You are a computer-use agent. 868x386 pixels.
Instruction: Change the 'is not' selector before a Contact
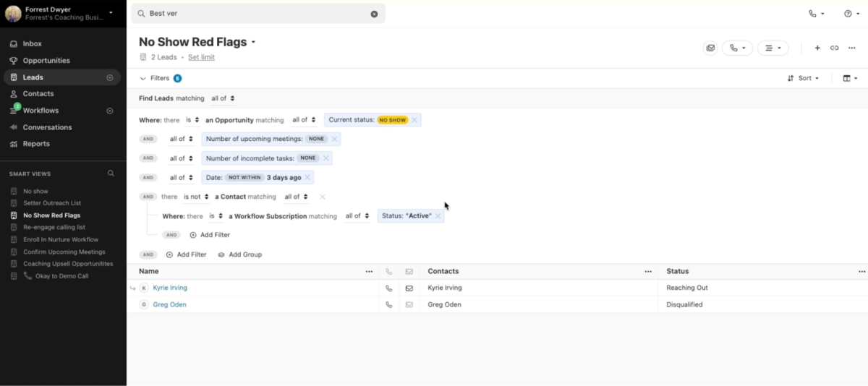coord(196,197)
